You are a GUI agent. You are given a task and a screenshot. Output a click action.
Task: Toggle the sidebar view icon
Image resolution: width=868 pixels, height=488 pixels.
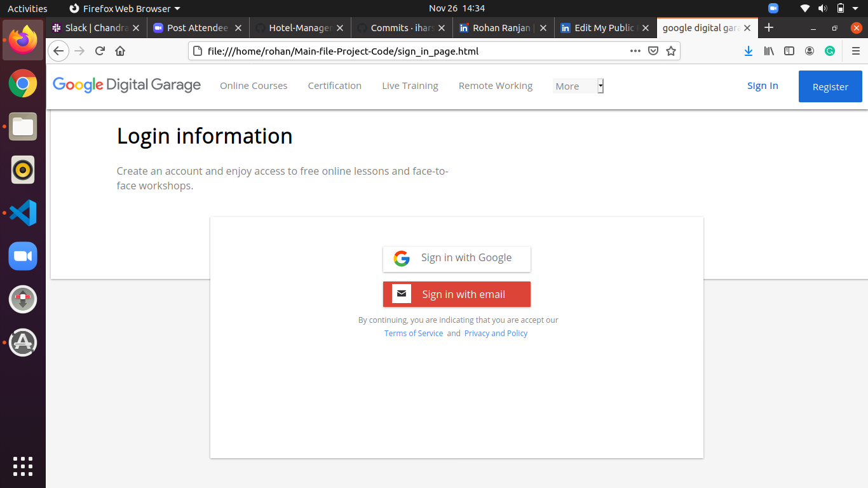pos(789,51)
